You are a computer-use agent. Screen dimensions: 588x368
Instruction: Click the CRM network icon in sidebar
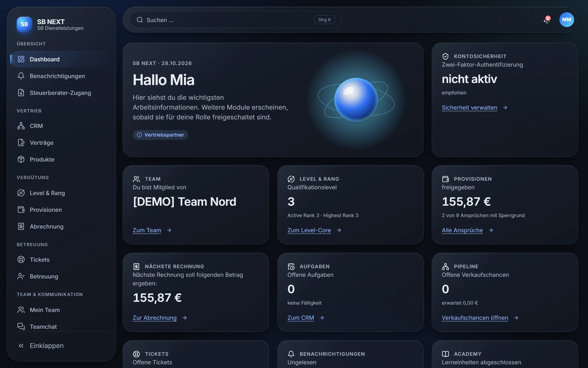(21, 126)
